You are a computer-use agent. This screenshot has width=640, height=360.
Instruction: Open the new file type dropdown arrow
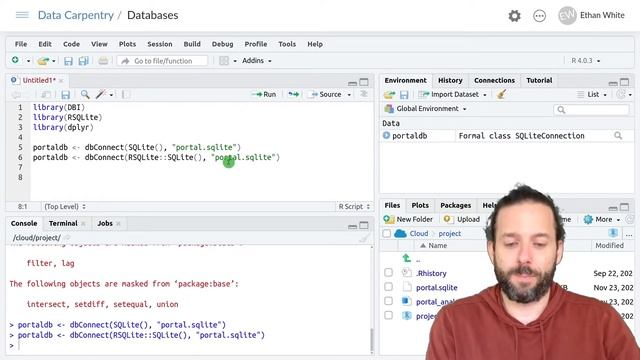(x=28, y=61)
